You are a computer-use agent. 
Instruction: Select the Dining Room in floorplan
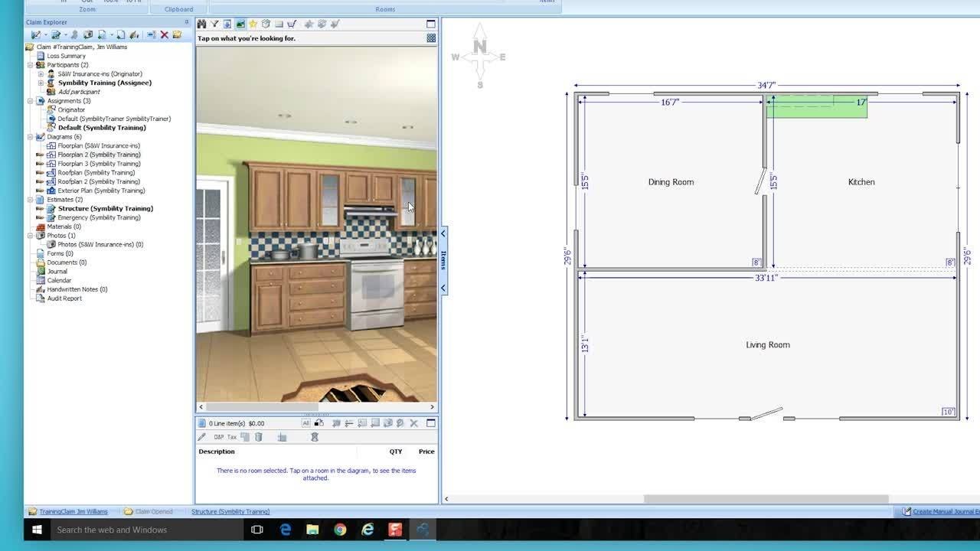point(671,182)
